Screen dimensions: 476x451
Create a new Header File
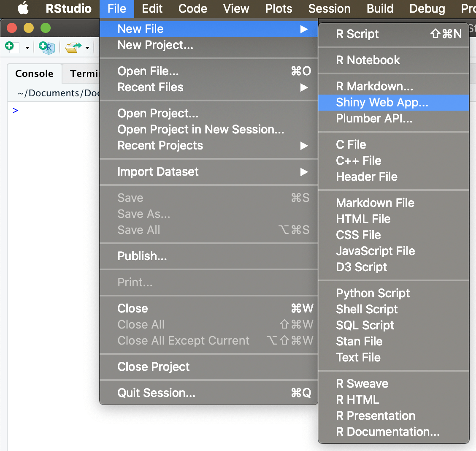[394, 177]
